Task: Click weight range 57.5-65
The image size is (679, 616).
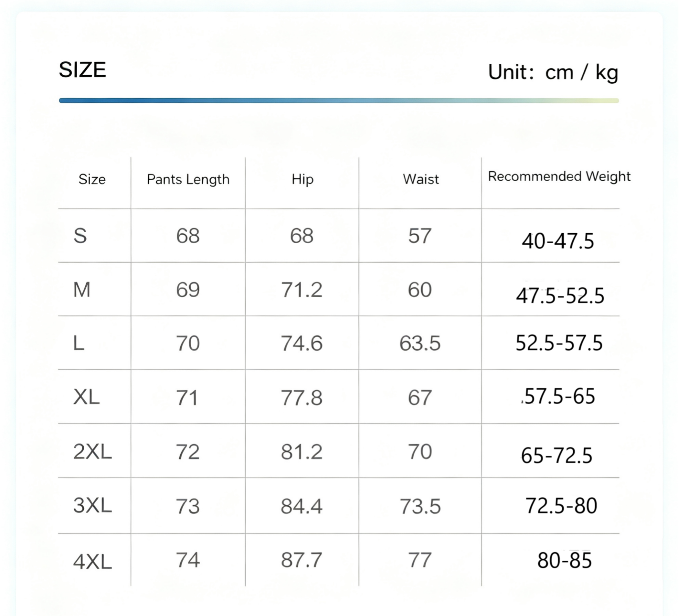Action: [x=558, y=396]
